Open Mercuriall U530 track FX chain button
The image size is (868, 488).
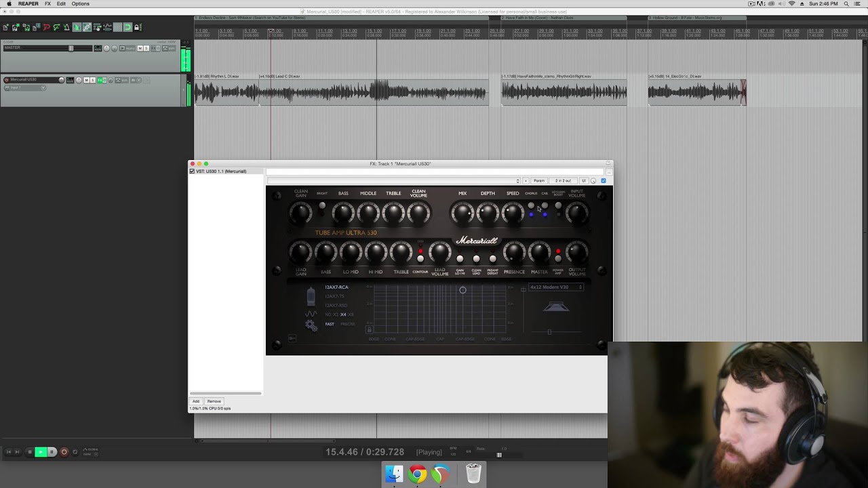pos(100,80)
